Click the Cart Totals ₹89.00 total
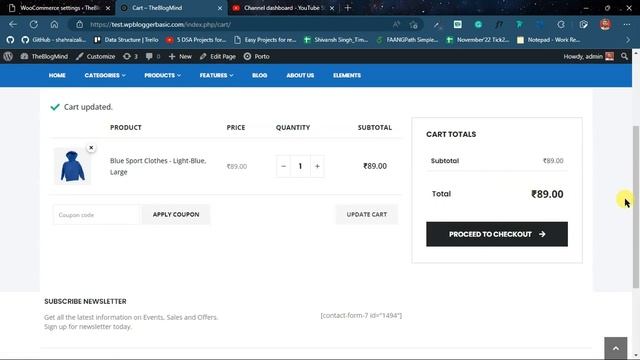Screen dimensions: 640x360 tap(547, 194)
